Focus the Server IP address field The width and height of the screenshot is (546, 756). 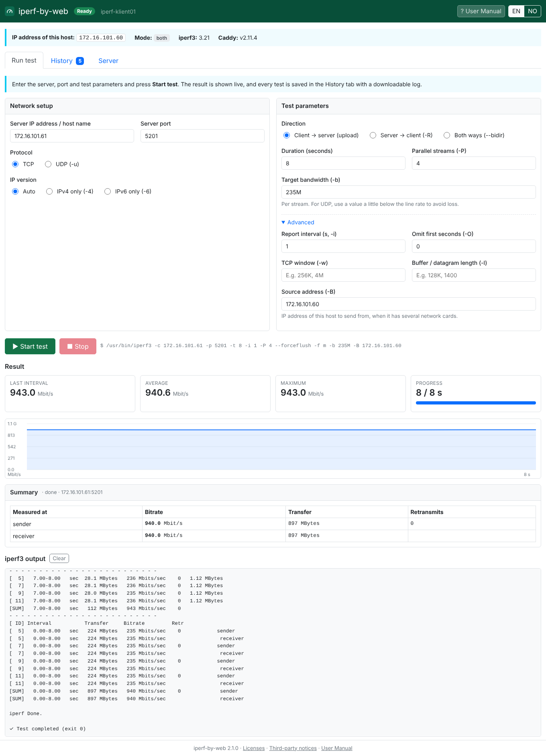point(72,136)
